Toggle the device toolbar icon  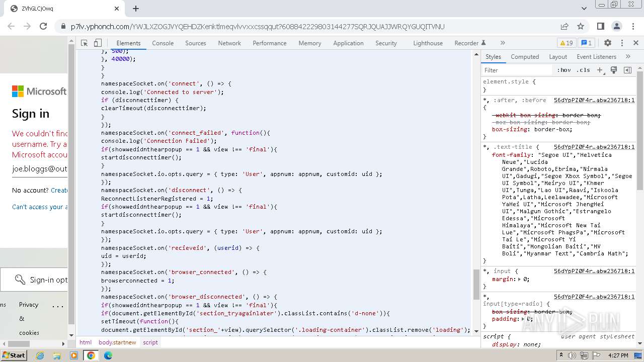pos(98,43)
